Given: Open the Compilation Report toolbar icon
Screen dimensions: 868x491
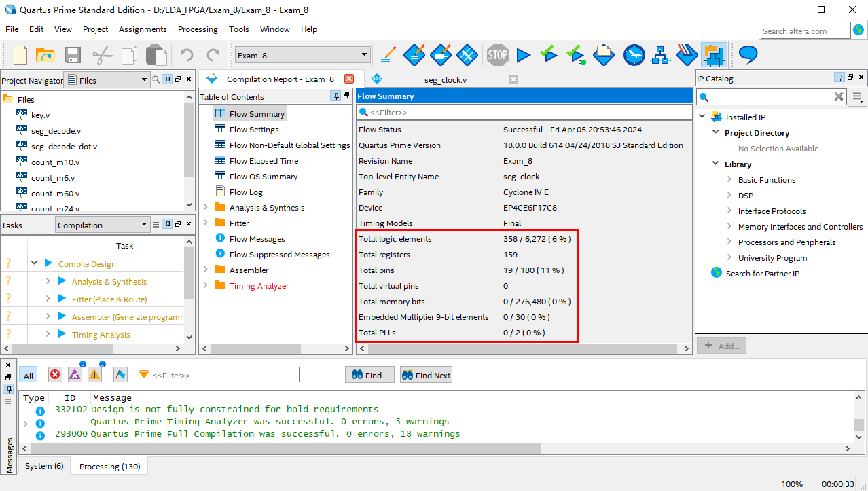Looking at the screenshot, I should 604,54.
